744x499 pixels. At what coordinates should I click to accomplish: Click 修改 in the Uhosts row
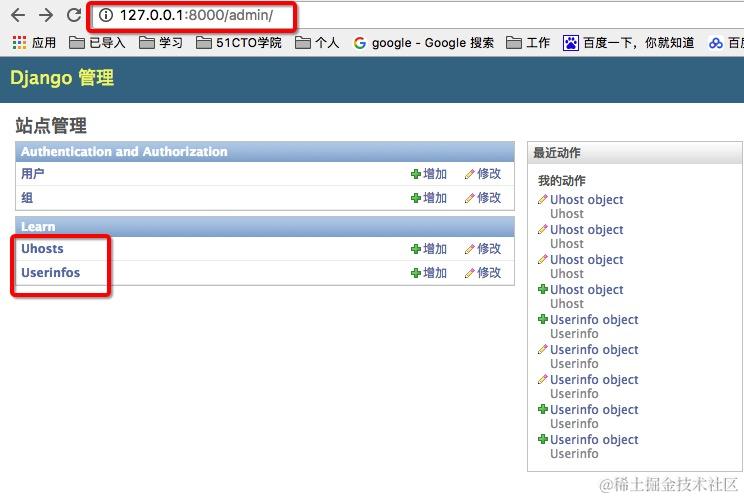coord(483,249)
